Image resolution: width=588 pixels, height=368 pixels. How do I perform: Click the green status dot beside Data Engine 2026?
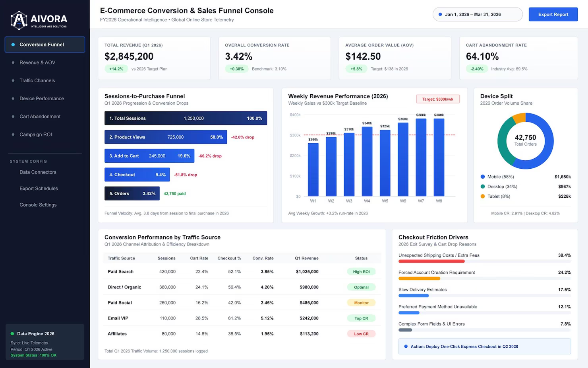pos(12,334)
